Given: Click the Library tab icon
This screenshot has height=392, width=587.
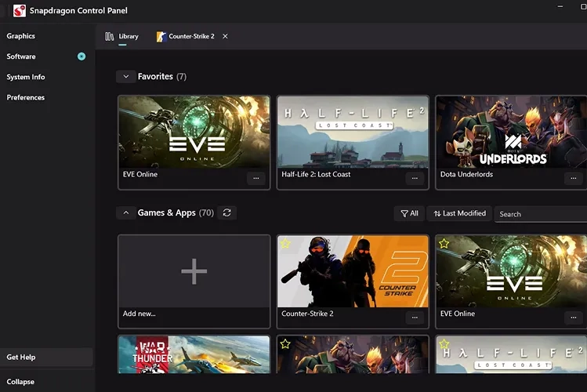Looking at the screenshot, I should [x=110, y=36].
